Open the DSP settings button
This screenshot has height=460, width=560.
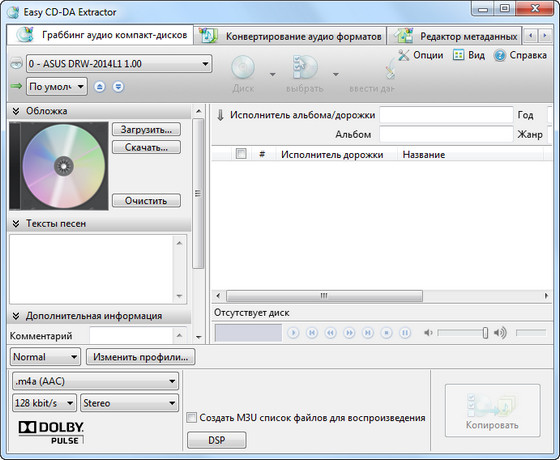coord(217,440)
